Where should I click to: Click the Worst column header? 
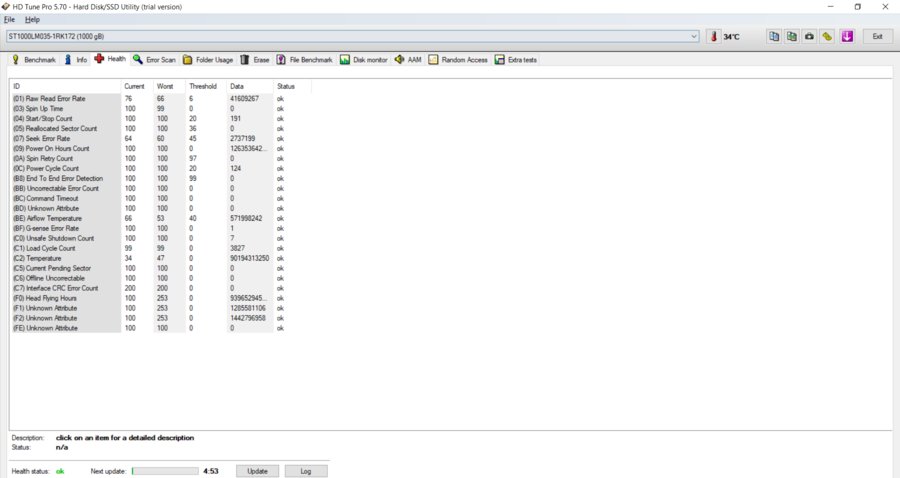pyautogui.click(x=170, y=86)
